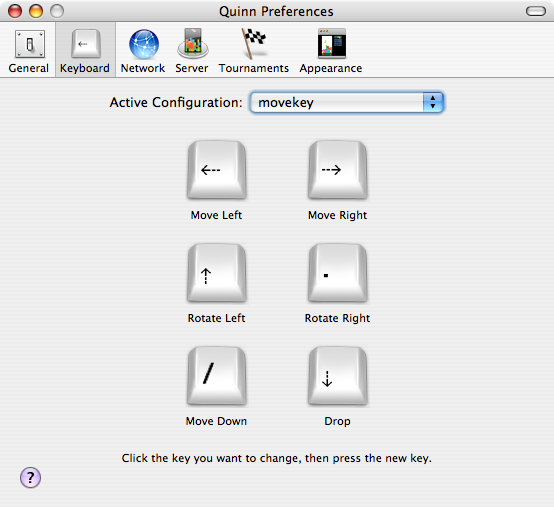The image size is (554, 507).
Task: Open help with the question mark button
Action: 30,478
